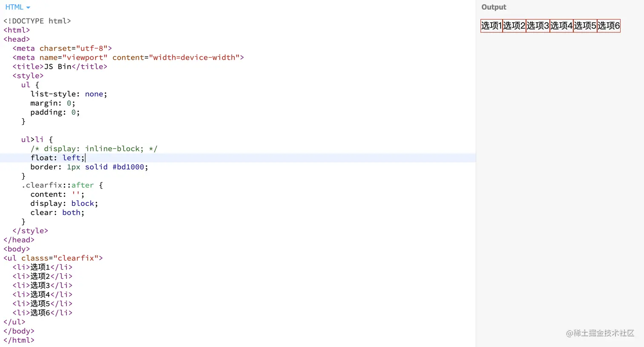Click the opening <body> tag line

click(x=17, y=249)
